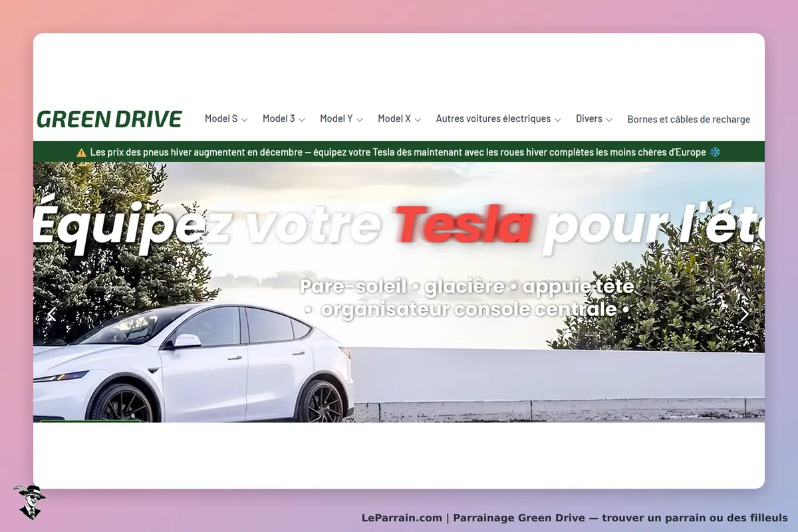Click the winter tire price announcement banner
Viewport: 798px width, 532px height.
click(x=399, y=152)
